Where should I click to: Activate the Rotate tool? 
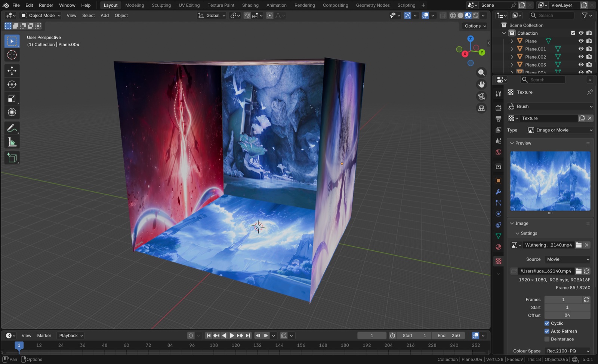pyautogui.click(x=12, y=84)
